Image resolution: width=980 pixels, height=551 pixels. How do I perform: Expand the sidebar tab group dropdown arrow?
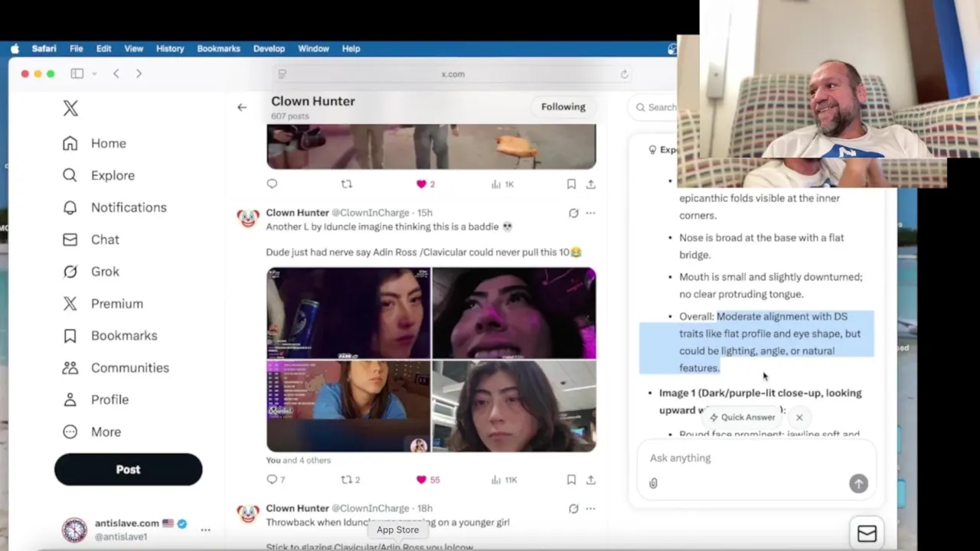click(94, 73)
